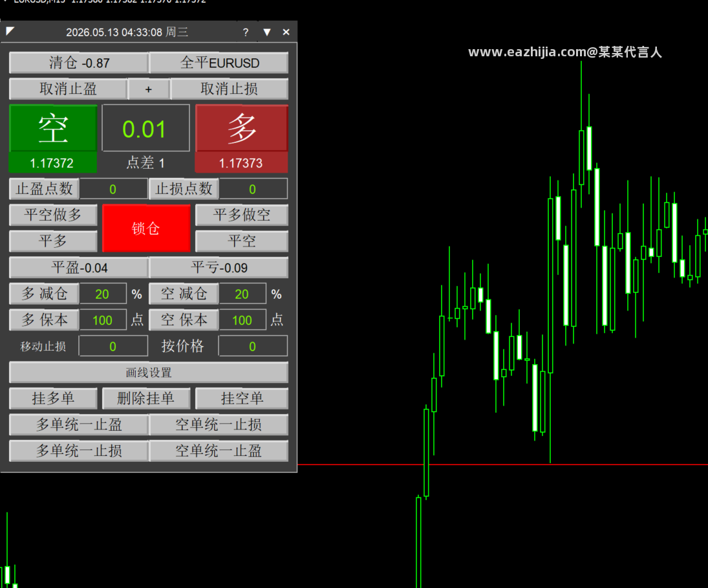Click the 空 减仓 button

pyautogui.click(x=184, y=294)
